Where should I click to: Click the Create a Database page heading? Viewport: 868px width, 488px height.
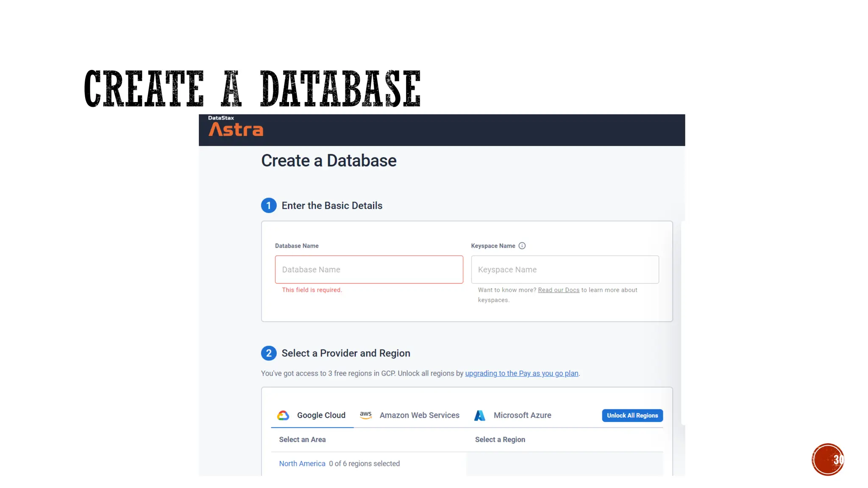pyautogui.click(x=329, y=161)
